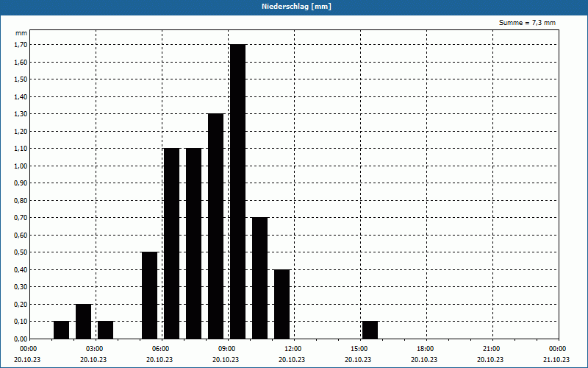Image resolution: width=588 pixels, height=368 pixels.
Task: Select the y-axis label 1,40
Action: point(21,96)
